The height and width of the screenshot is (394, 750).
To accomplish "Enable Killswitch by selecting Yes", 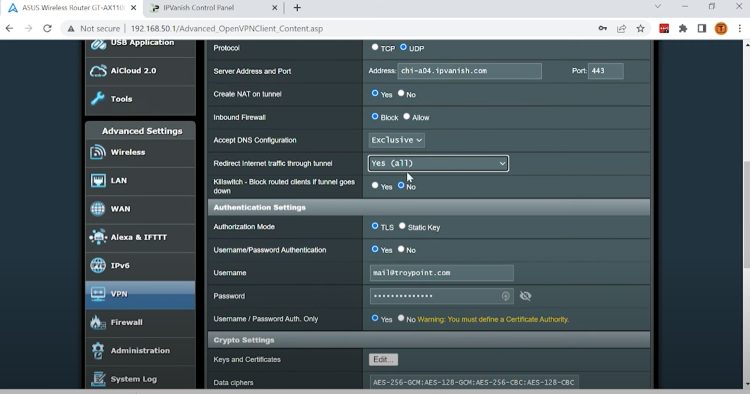I will (x=375, y=186).
